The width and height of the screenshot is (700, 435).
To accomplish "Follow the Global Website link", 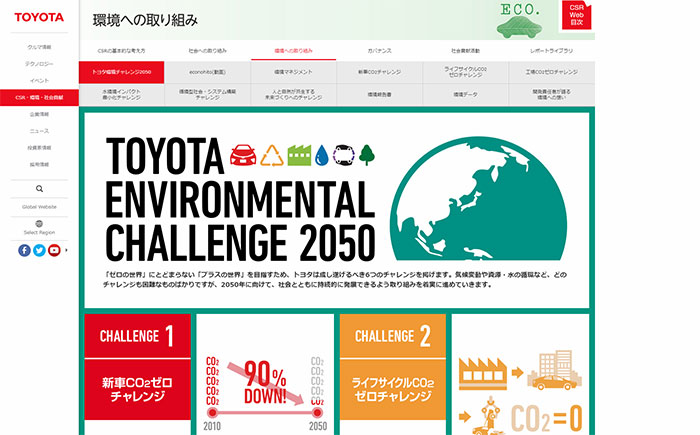I will [x=39, y=207].
